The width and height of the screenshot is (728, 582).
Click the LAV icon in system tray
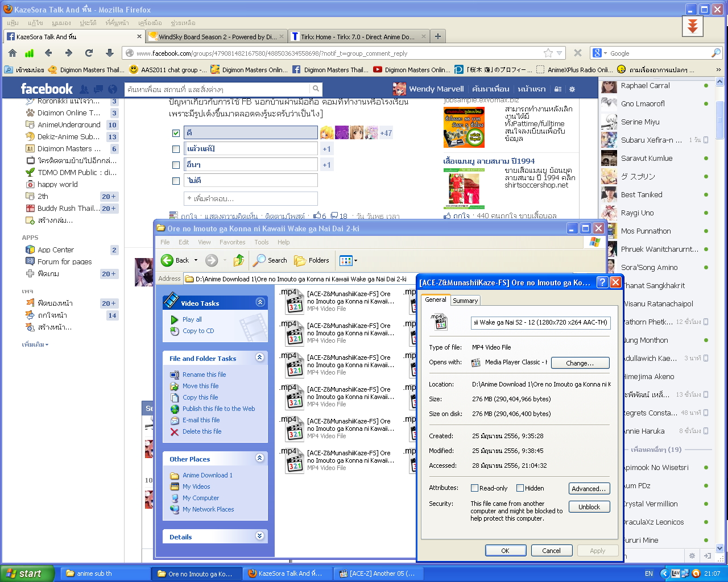[x=676, y=573]
